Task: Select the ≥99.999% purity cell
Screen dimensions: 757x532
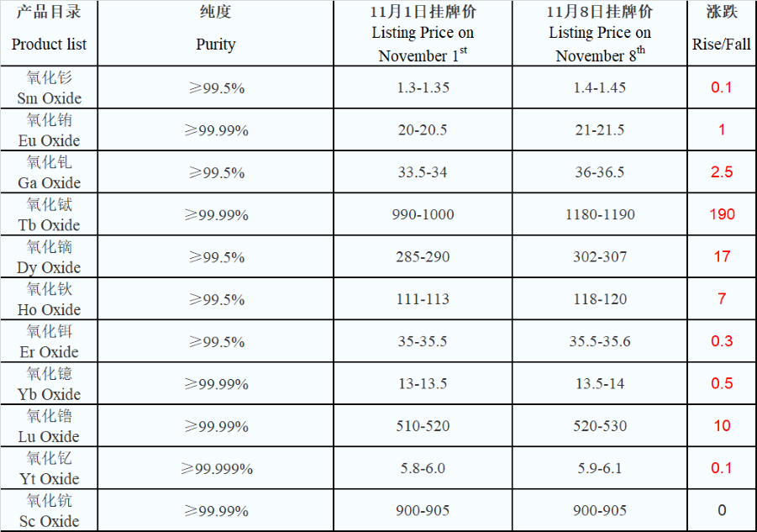Action: (216, 468)
